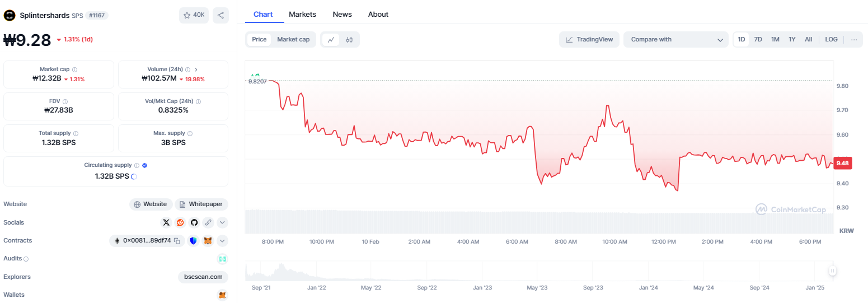Toggle LOG scale on chart

click(832, 39)
